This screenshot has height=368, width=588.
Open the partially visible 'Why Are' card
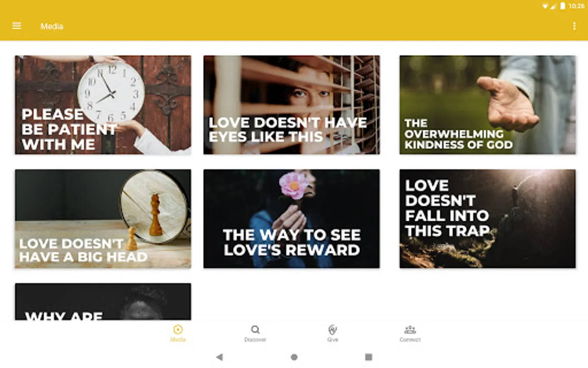[103, 301]
